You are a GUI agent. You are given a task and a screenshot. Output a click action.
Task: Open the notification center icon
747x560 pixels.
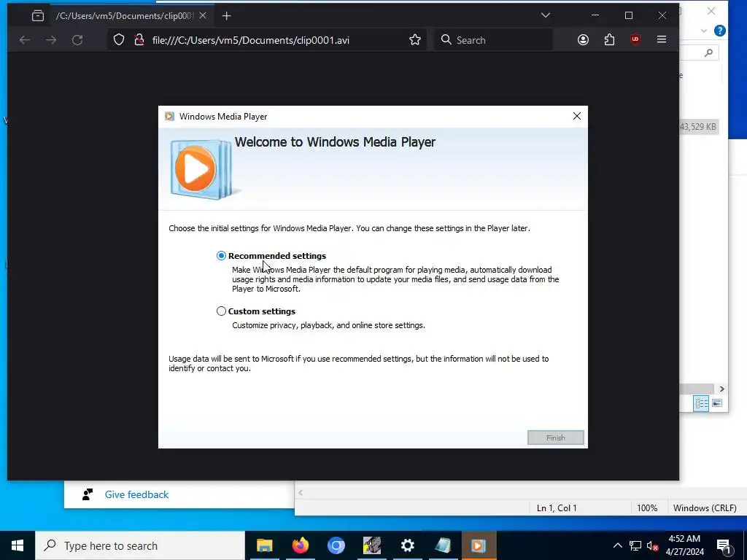(724, 545)
